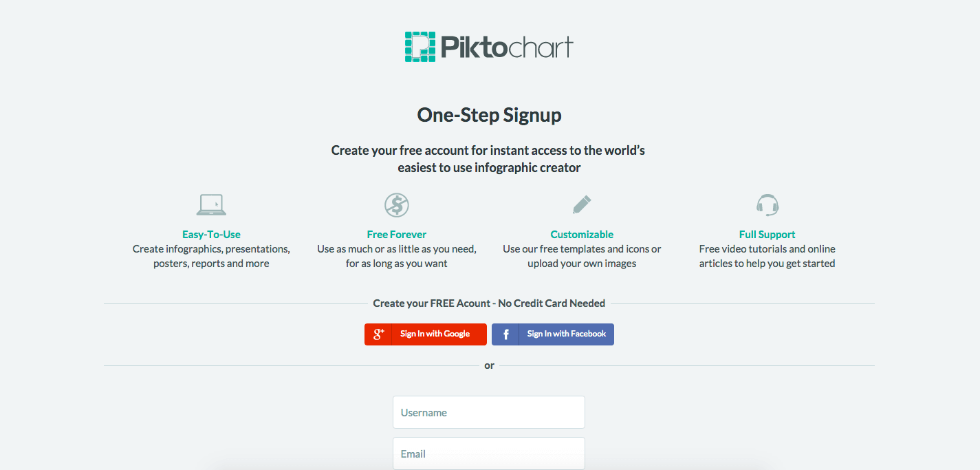Image resolution: width=980 pixels, height=470 pixels.
Task: Click the 'Create your free account' subtitle text
Action: 489,159
